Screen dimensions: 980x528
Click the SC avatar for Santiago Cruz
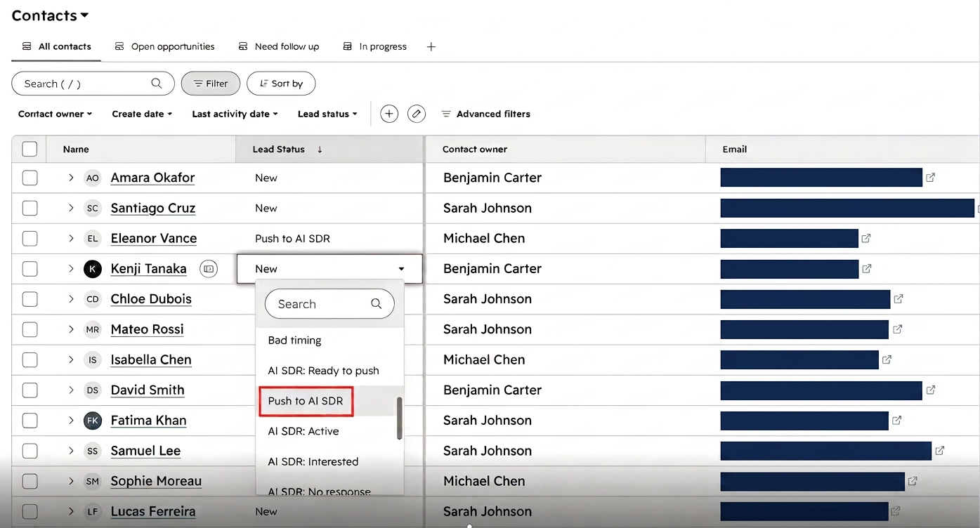[x=93, y=209]
